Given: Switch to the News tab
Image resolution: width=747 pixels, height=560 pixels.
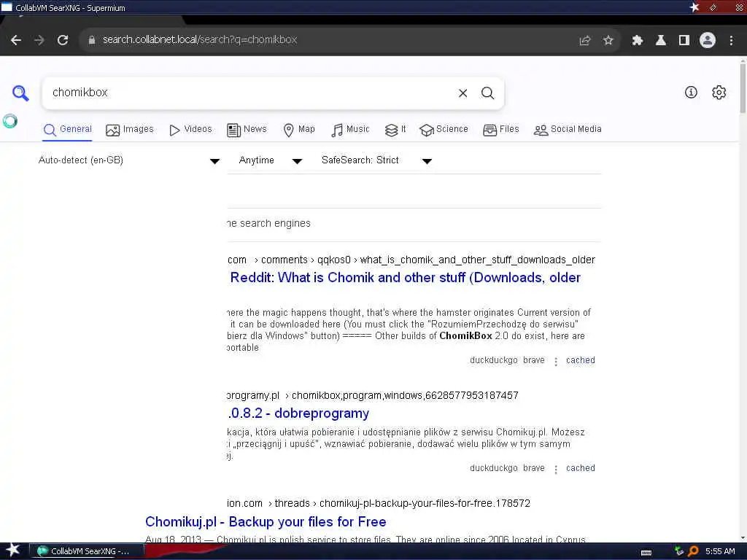Looking at the screenshot, I should coord(247,130).
